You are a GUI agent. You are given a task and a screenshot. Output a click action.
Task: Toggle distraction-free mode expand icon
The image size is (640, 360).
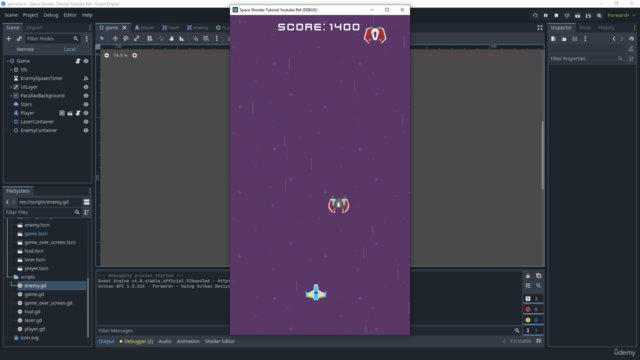pos(540,28)
